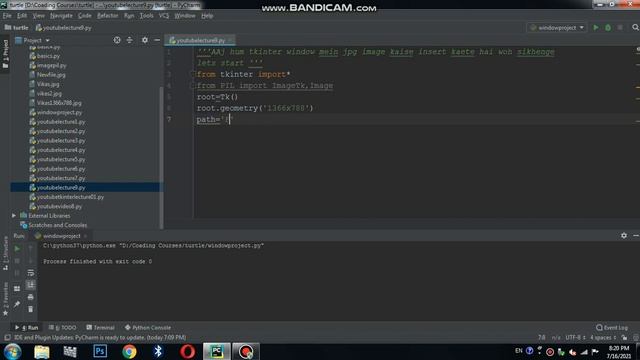
Task: Click the Stop square icon in Run panel
Action: click(x=17, y=261)
